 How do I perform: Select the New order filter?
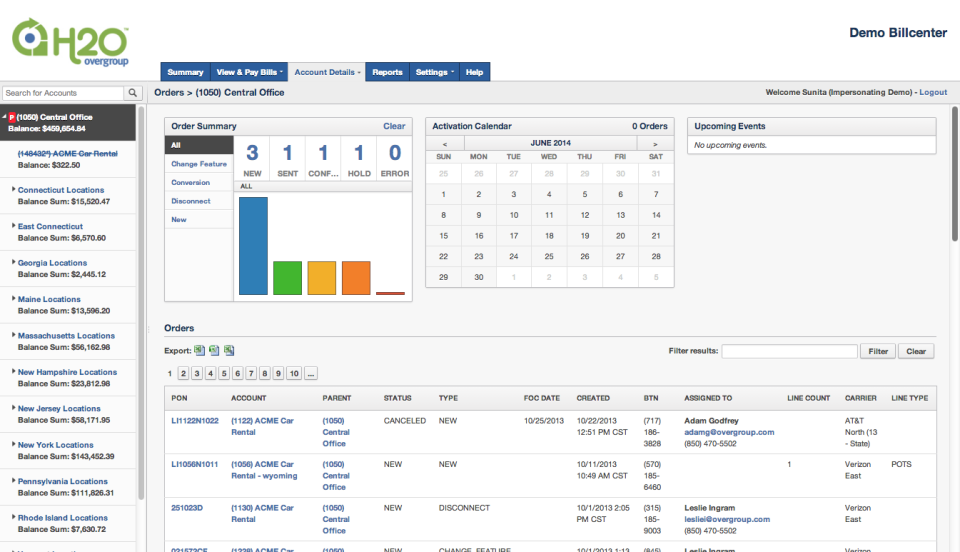point(199,219)
